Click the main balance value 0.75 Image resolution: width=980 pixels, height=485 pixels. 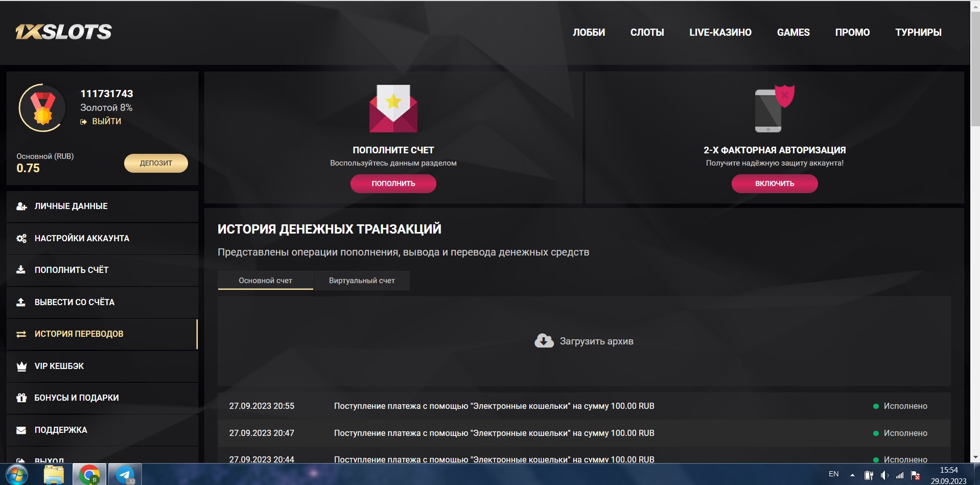click(28, 168)
